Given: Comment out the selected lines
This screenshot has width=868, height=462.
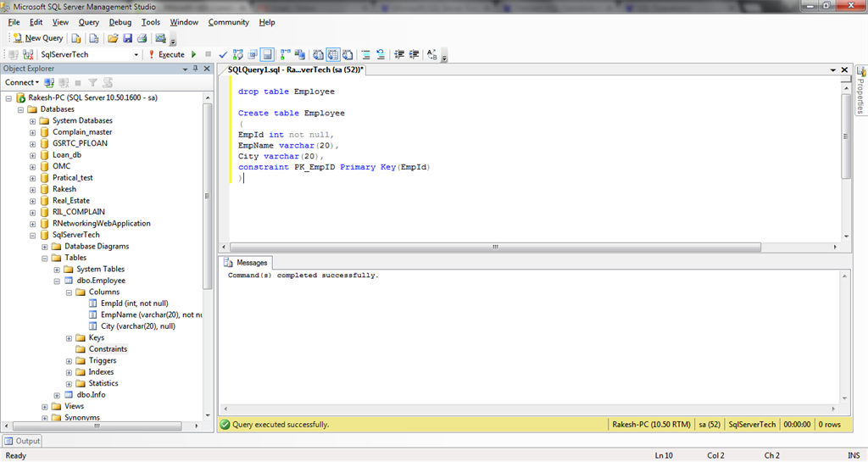Looking at the screenshot, I should 365,54.
